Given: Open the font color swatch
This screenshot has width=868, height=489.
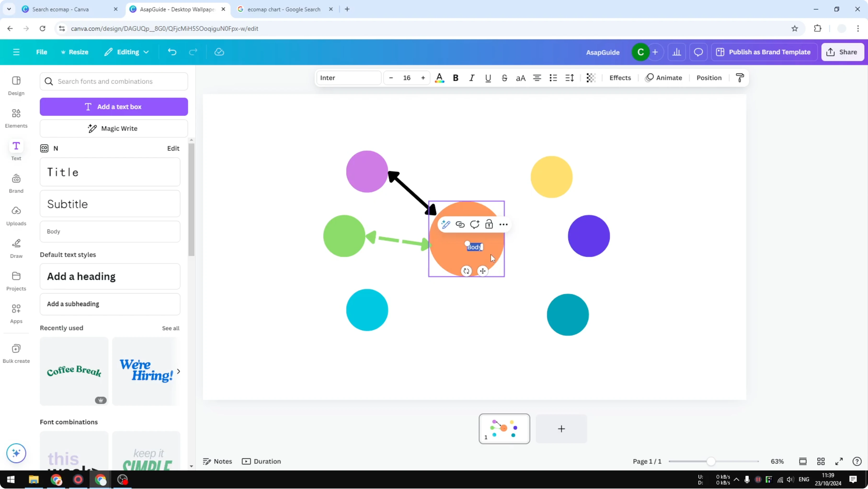Looking at the screenshot, I should [440, 78].
